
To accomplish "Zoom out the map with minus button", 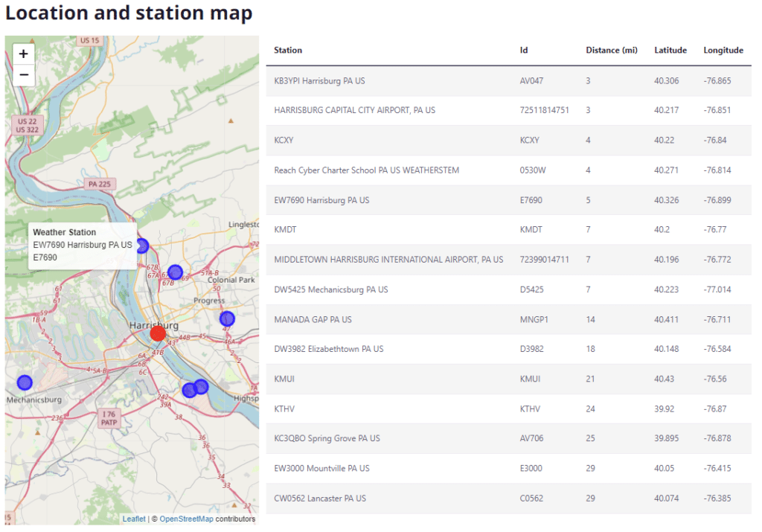I will point(24,74).
